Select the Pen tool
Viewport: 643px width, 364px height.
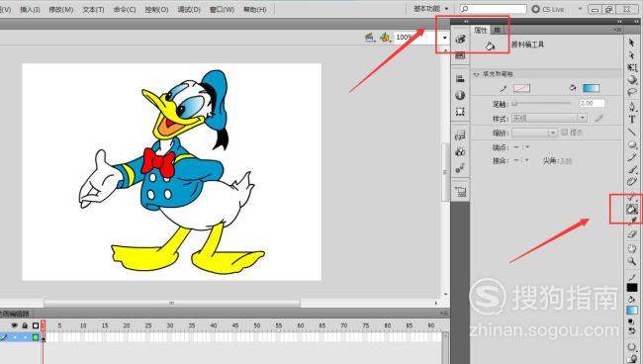pyautogui.click(x=632, y=107)
